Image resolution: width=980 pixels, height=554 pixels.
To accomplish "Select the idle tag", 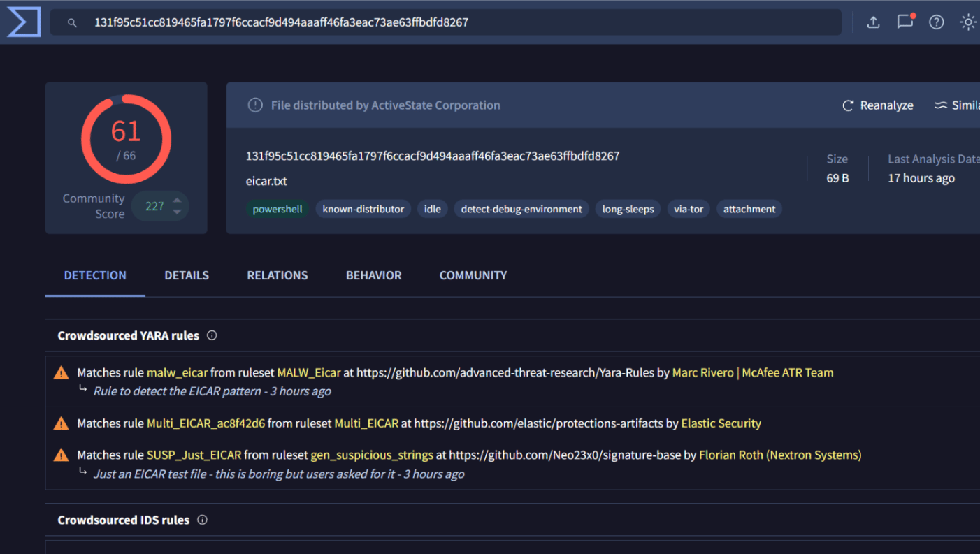I will pos(433,209).
